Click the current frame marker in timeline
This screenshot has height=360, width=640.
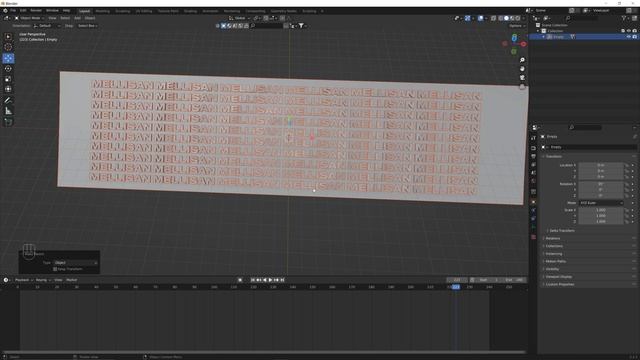click(456, 287)
